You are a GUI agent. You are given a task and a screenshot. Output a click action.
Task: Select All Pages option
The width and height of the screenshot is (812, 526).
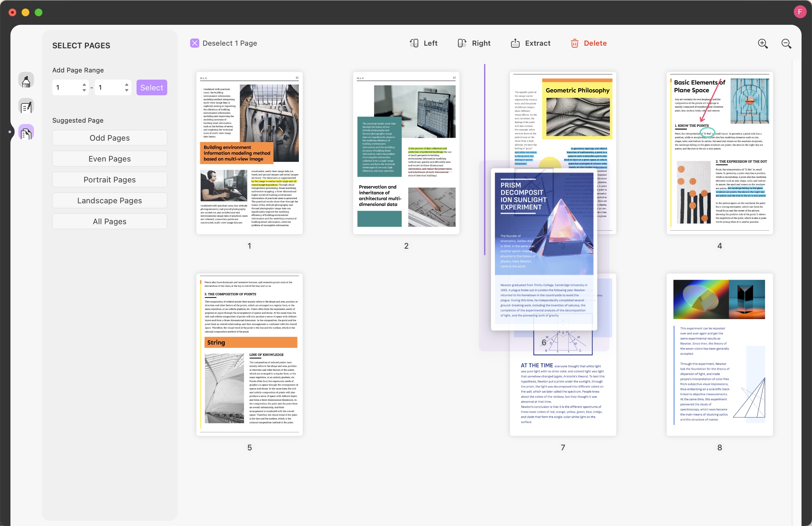click(109, 222)
